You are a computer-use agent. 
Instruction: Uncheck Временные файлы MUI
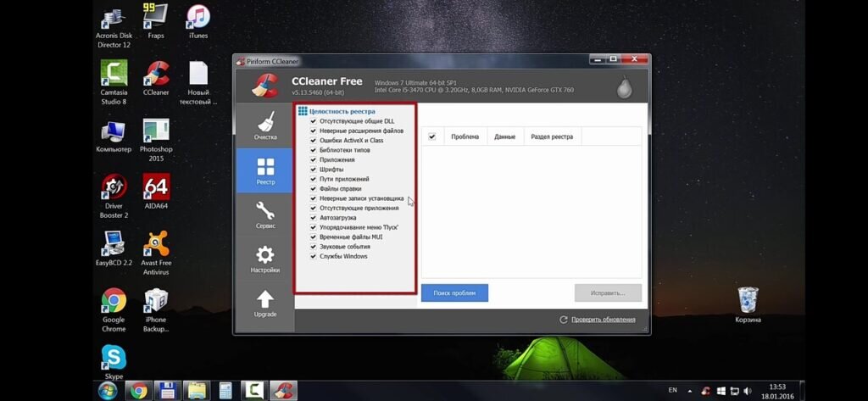(x=314, y=237)
